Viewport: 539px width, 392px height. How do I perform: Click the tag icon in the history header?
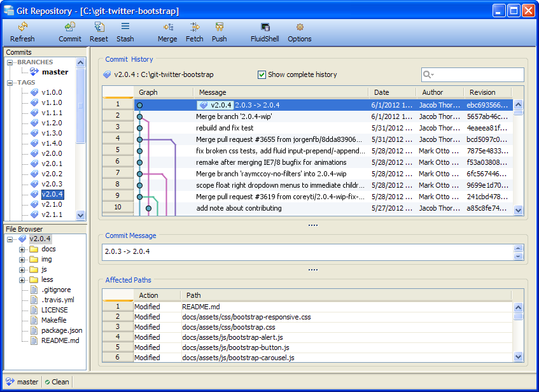pos(107,74)
